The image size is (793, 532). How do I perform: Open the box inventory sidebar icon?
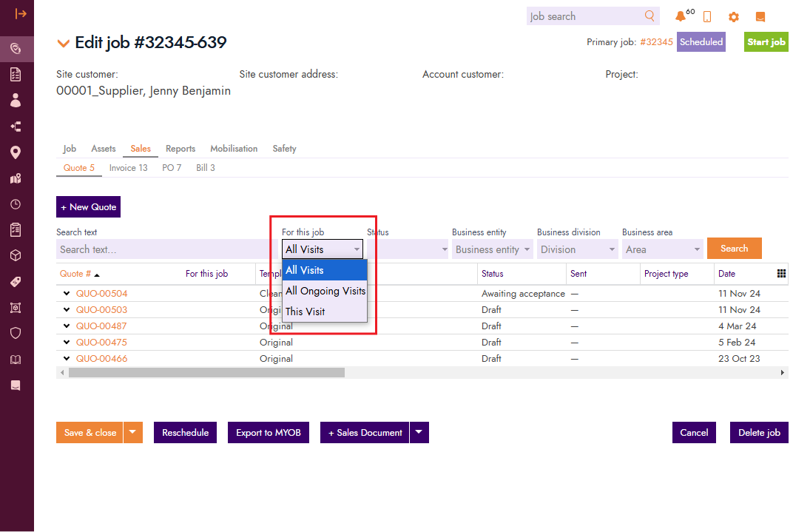click(16, 255)
